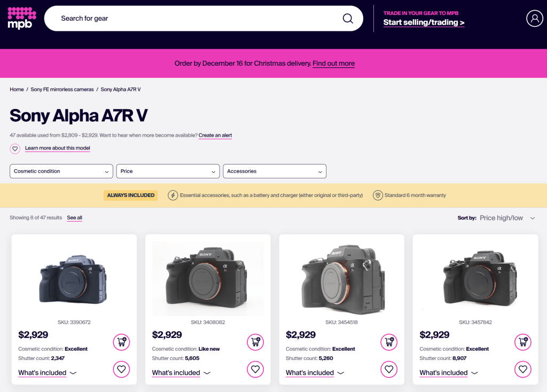Click the Search for gear input field
The image size is (547, 392).
pyautogui.click(x=192, y=19)
